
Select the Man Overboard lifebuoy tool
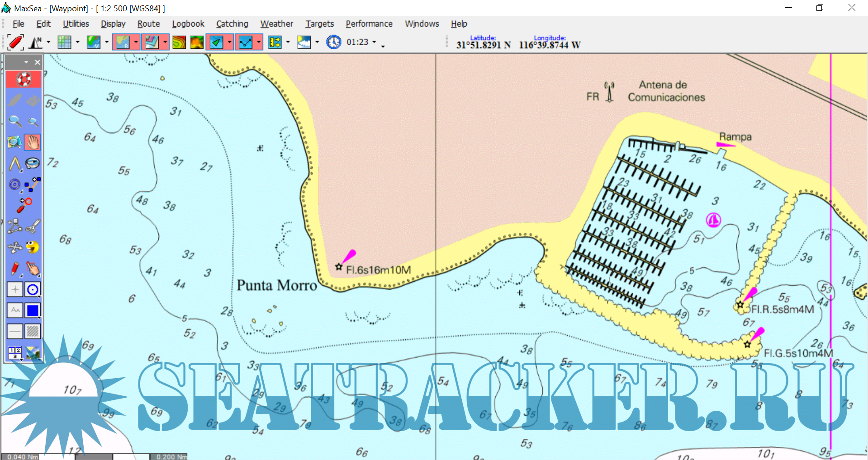coord(24,79)
